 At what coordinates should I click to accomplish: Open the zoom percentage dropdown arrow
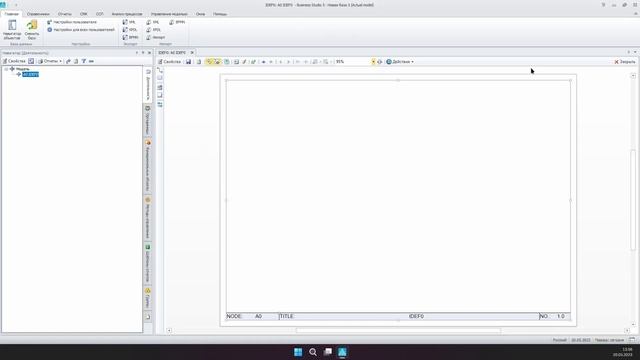pos(373,62)
